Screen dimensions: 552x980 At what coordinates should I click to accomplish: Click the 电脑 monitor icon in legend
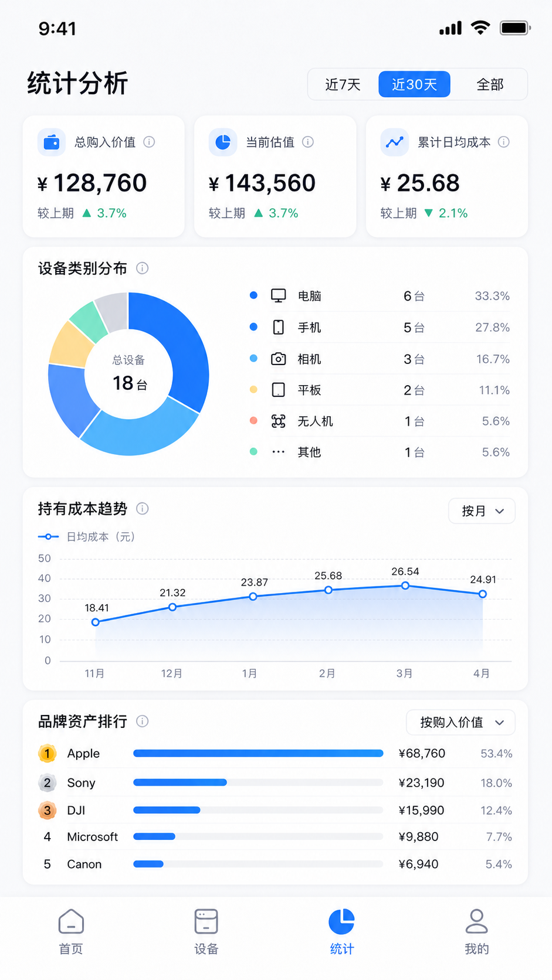[278, 295]
